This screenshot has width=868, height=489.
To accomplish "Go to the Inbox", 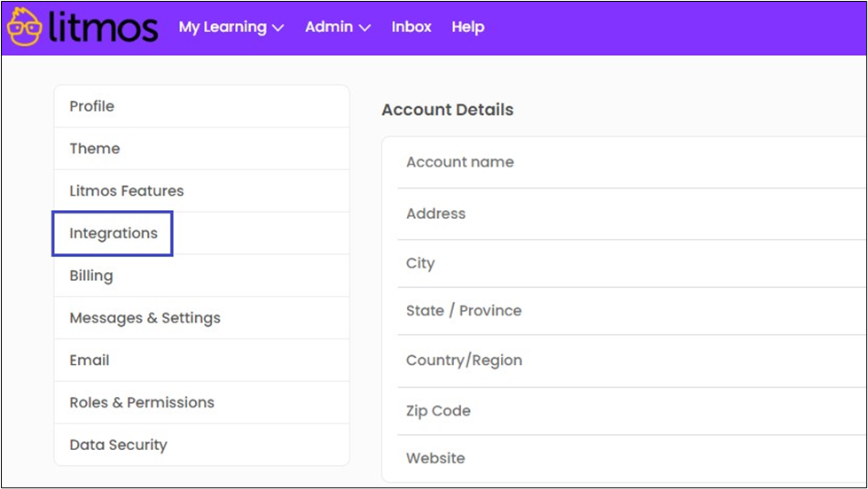I will [411, 27].
